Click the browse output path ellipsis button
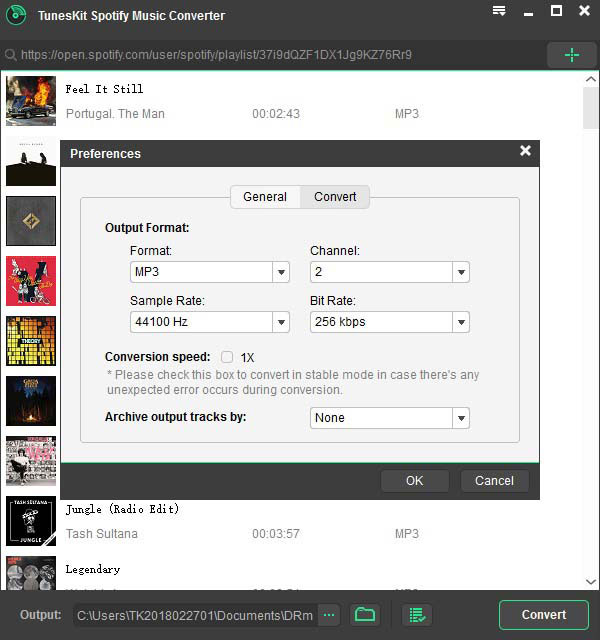 click(329, 614)
